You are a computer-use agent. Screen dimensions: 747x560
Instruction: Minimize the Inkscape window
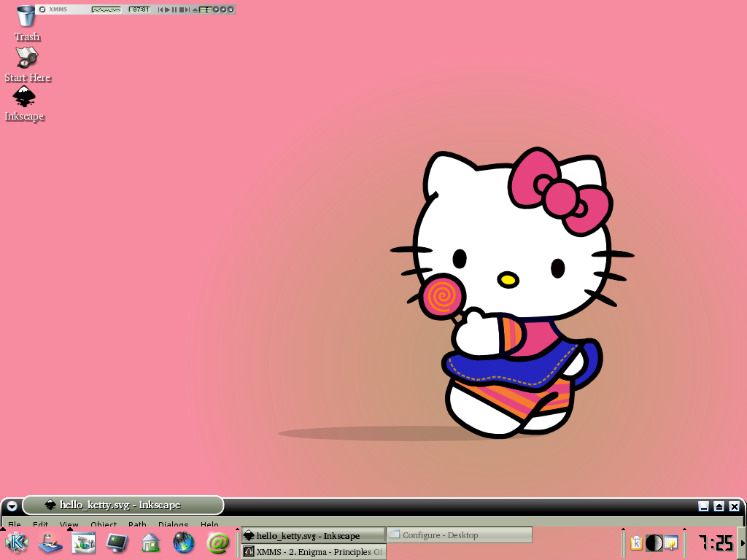click(703, 506)
